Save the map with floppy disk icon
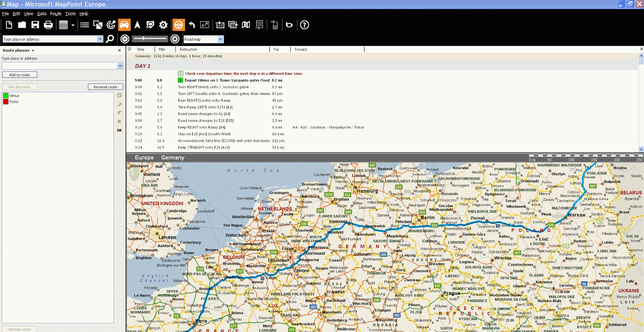Image resolution: width=644 pixels, height=332 pixels. (x=35, y=25)
